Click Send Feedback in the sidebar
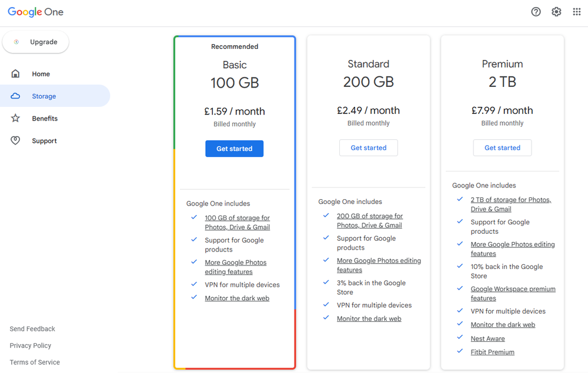The width and height of the screenshot is (588, 373). [x=32, y=329]
